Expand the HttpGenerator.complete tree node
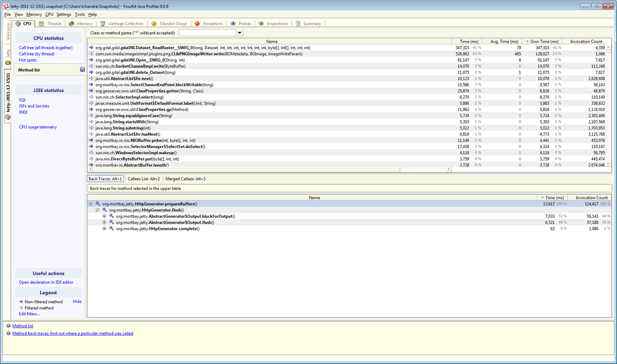This screenshot has width=617, height=364. coord(105,228)
